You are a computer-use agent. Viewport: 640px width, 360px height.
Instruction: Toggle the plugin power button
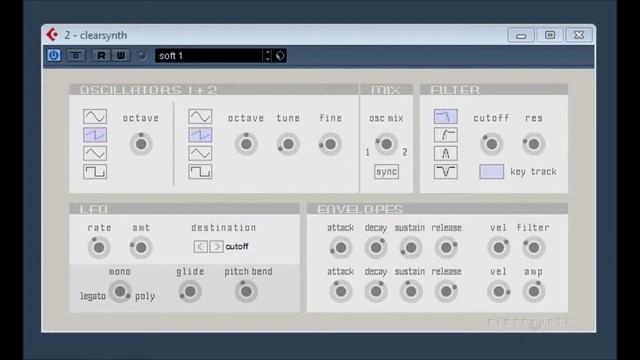click(x=54, y=55)
